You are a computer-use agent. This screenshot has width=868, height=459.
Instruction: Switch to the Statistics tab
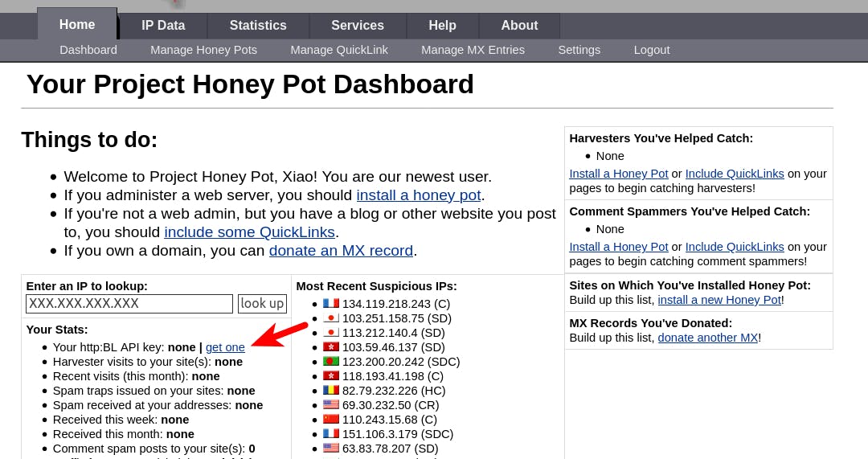pyautogui.click(x=258, y=26)
